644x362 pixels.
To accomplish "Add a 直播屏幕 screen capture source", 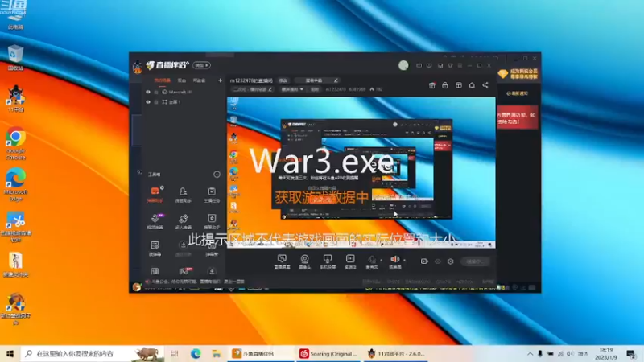I will click(x=283, y=262).
